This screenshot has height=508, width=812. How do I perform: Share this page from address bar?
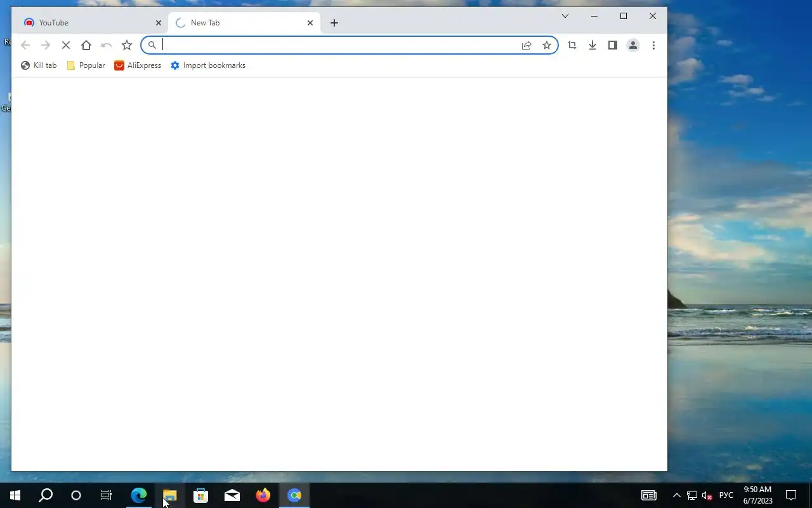point(527,45)
